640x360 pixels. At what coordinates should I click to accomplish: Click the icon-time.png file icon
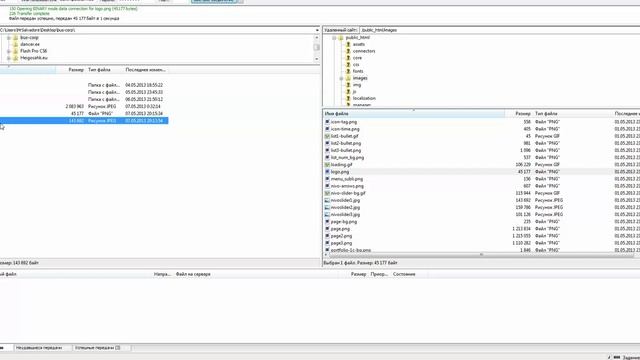click(x=327, y=129)
